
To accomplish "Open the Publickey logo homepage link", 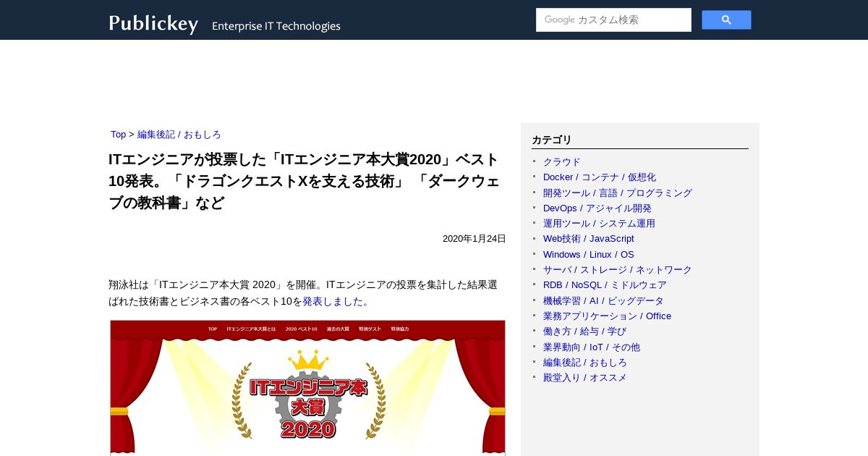I will (x=153, y=24).
